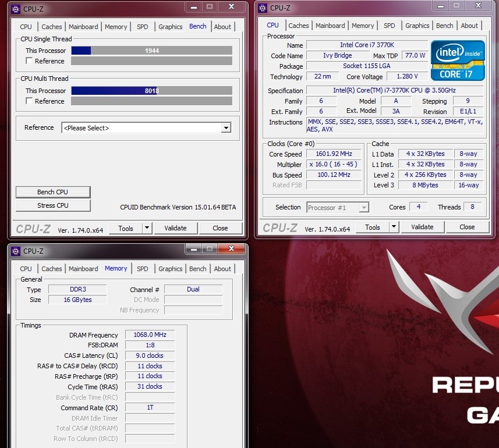499x448 pixels.
Task: Enable the Reference checkbox under CPU Single Thread
Action: [x=29, y=61]
